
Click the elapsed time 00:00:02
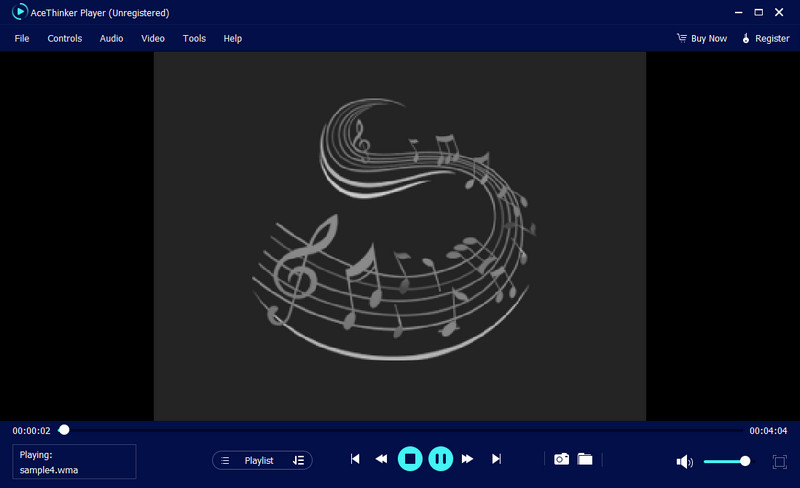[32, 431]
